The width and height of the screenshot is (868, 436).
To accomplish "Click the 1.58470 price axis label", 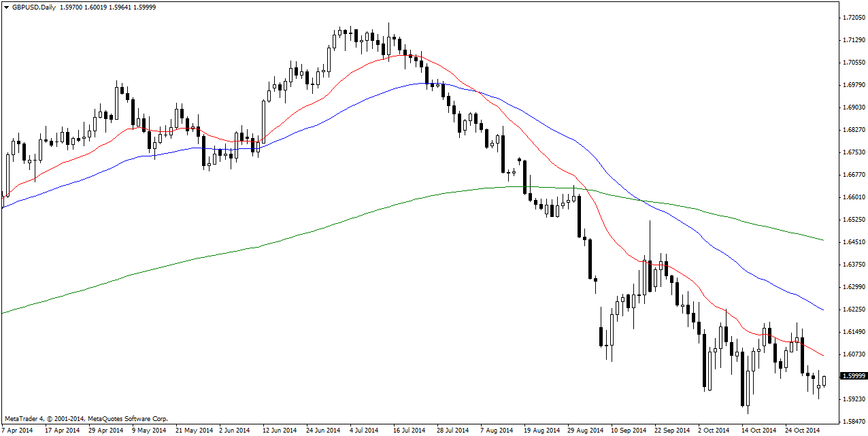I will (x=853, y=422).
